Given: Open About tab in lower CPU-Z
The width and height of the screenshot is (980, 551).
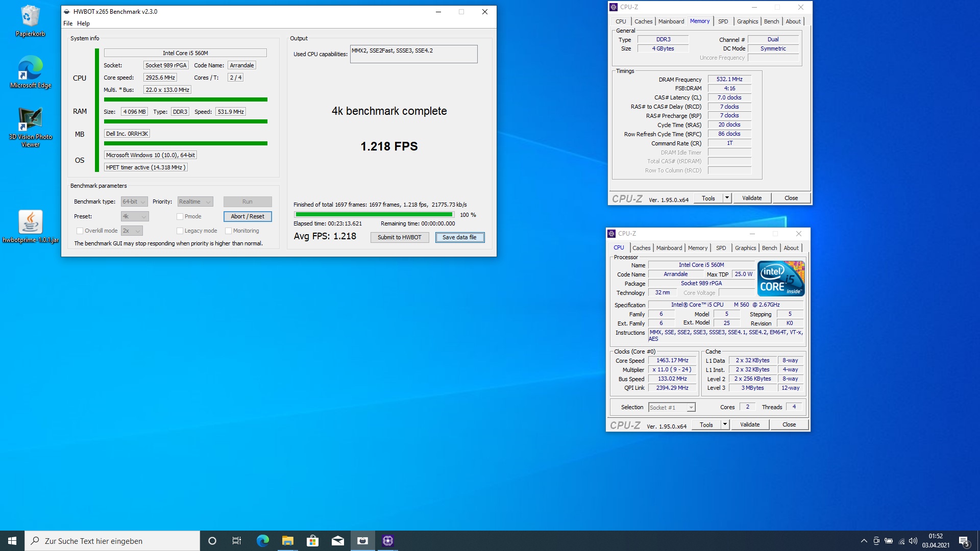Looking at the screenshot, I should pos(791,248).
